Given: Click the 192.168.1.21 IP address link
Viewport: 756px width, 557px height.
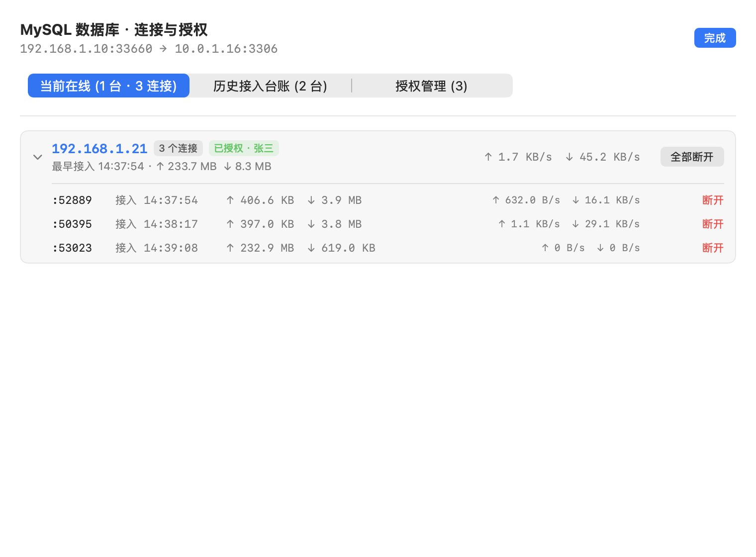Looking at the screenshot, I should coord(99,148).
